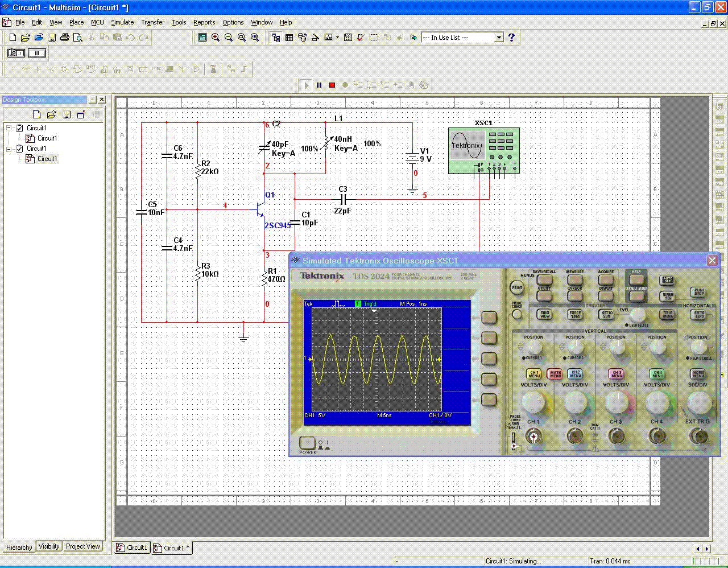Viewport: 728px width, 568px height.
Task: Click the Open file folder icon
Action: 25,38
